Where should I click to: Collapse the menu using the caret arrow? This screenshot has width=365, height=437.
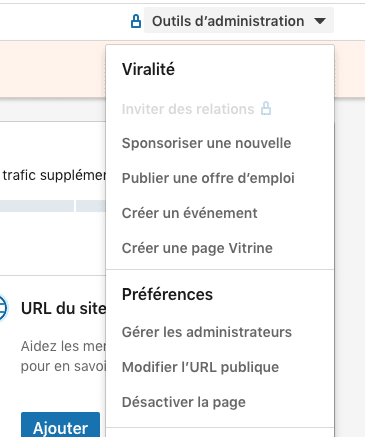(x=320, y=21)
